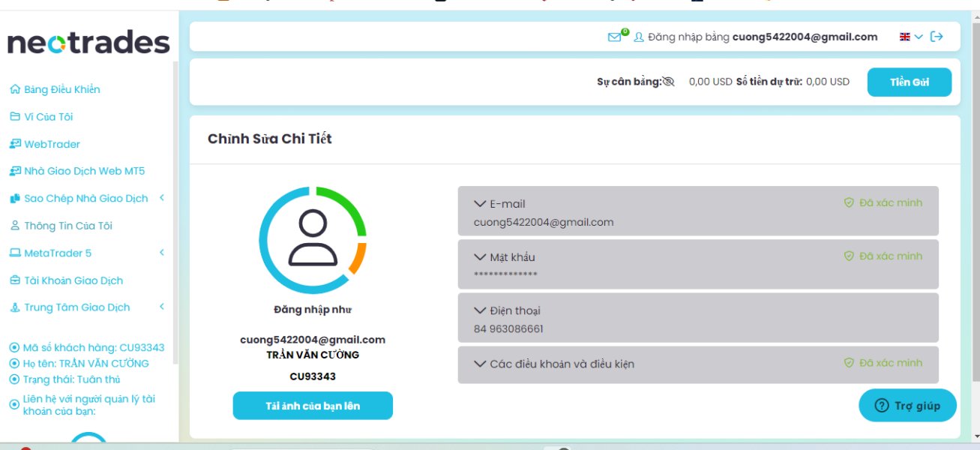Open Bảng Điều Khiển menu item
Image resolution: width=980 pixels, height=450 pixels.
62,89
